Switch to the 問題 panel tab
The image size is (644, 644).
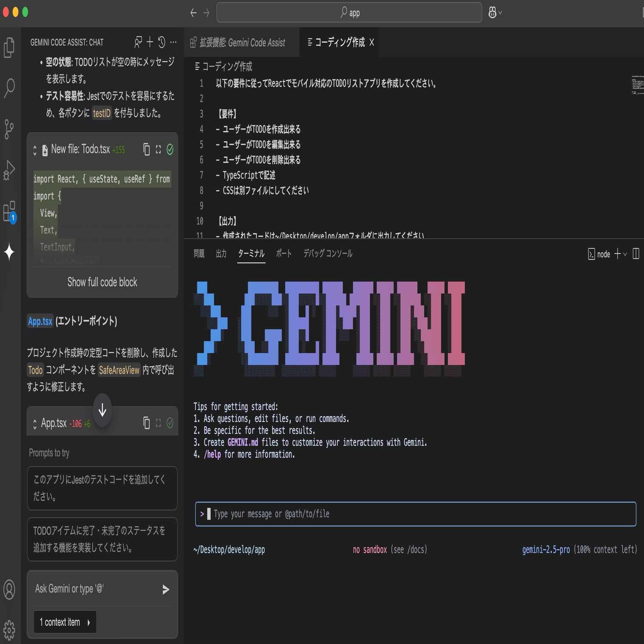[199, 253]
